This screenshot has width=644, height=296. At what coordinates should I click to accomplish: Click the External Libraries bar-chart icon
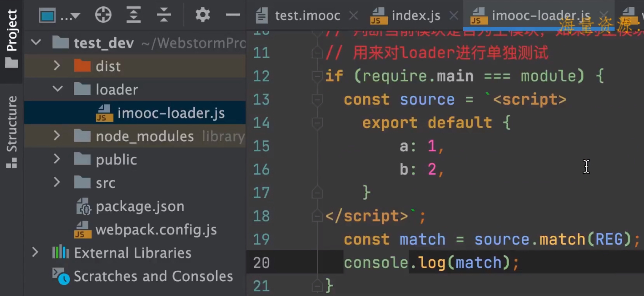pos(60,253)
